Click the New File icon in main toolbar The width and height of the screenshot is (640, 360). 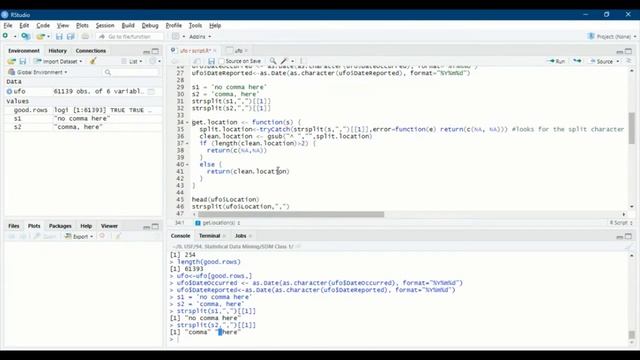pos(6,36)
